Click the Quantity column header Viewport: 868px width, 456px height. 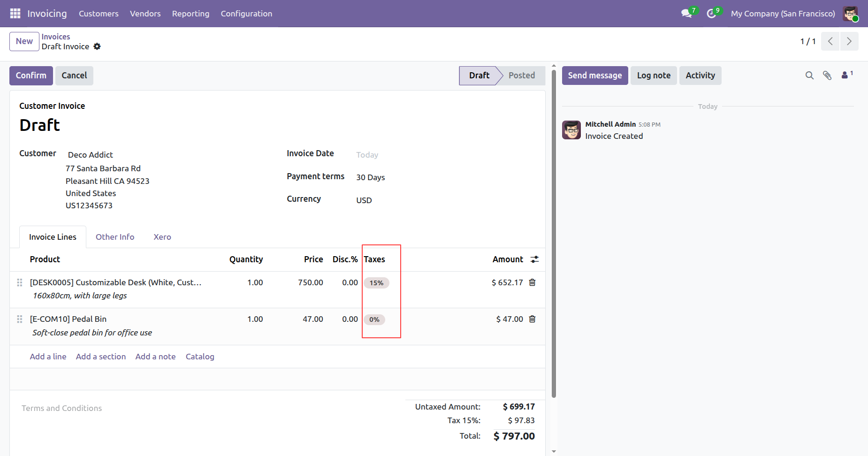[246, 259]
